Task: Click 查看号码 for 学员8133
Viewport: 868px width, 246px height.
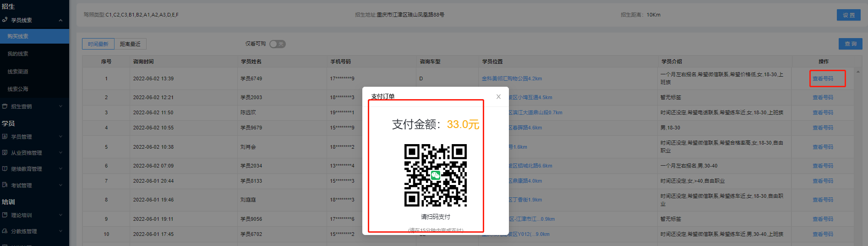Action: (823, 181)
